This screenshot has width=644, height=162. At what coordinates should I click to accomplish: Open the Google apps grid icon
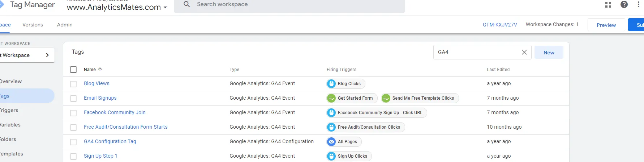608,5
